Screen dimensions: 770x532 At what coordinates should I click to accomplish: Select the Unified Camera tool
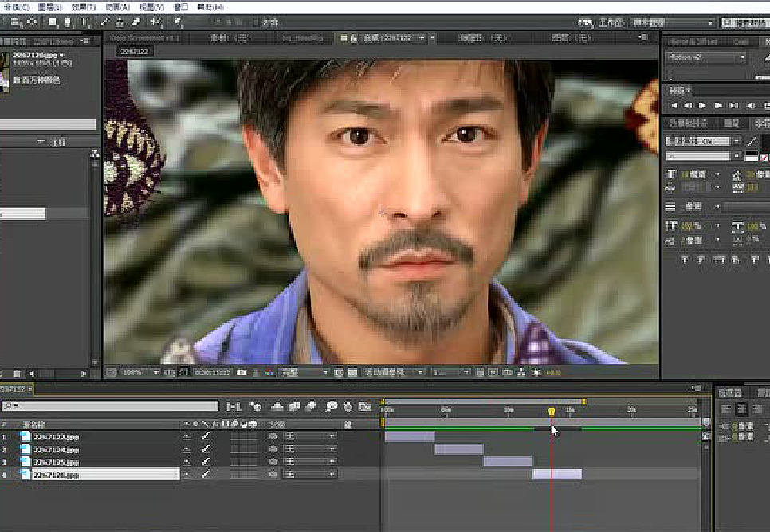[16, 22]
